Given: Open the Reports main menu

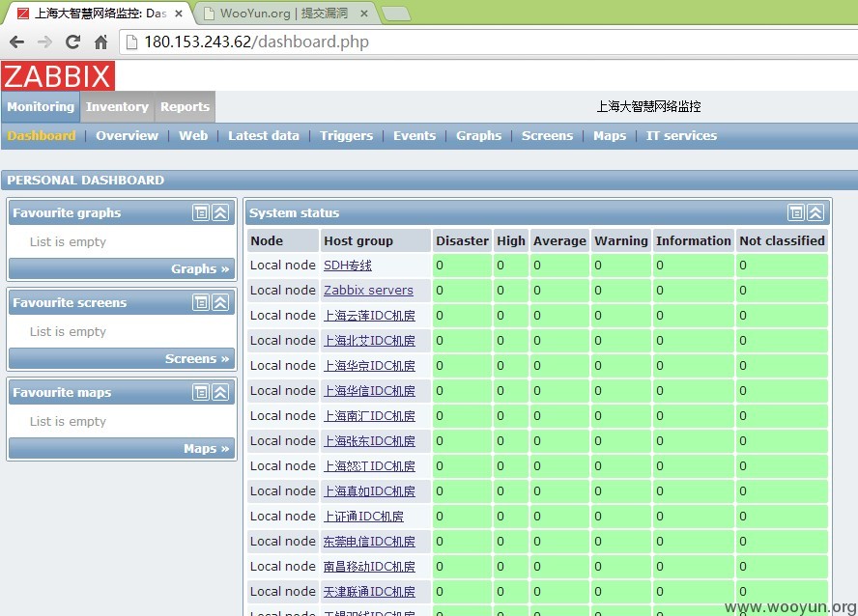Looking at the screenshot, I should coord(185,106).
